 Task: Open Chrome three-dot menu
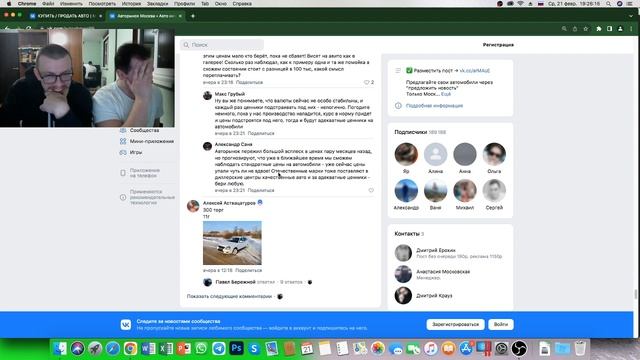pyautogui.click(x=631, y=29)
